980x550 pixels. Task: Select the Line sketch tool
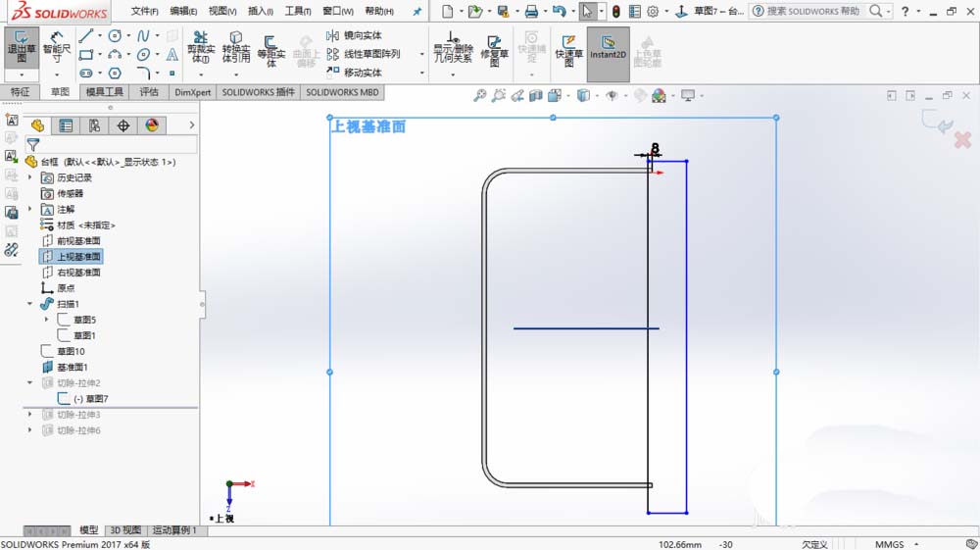pyautogui.click(x=86, y=35)
